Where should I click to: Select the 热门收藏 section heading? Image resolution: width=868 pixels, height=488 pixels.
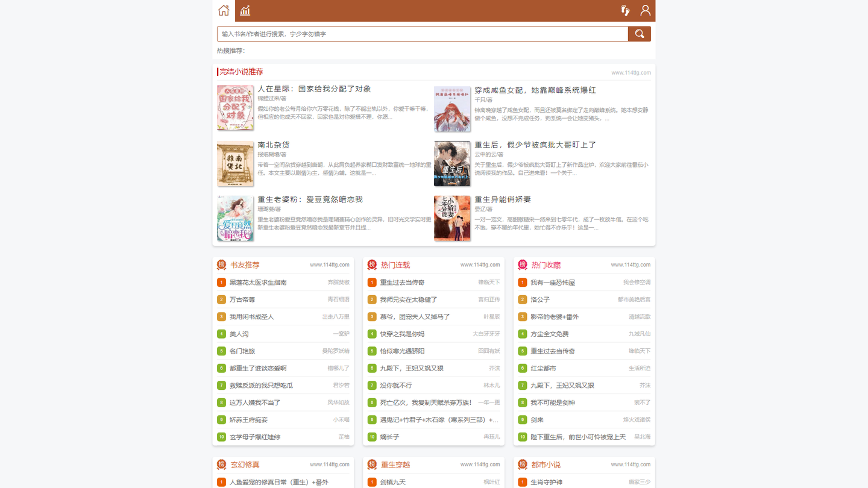pos(546,265)
